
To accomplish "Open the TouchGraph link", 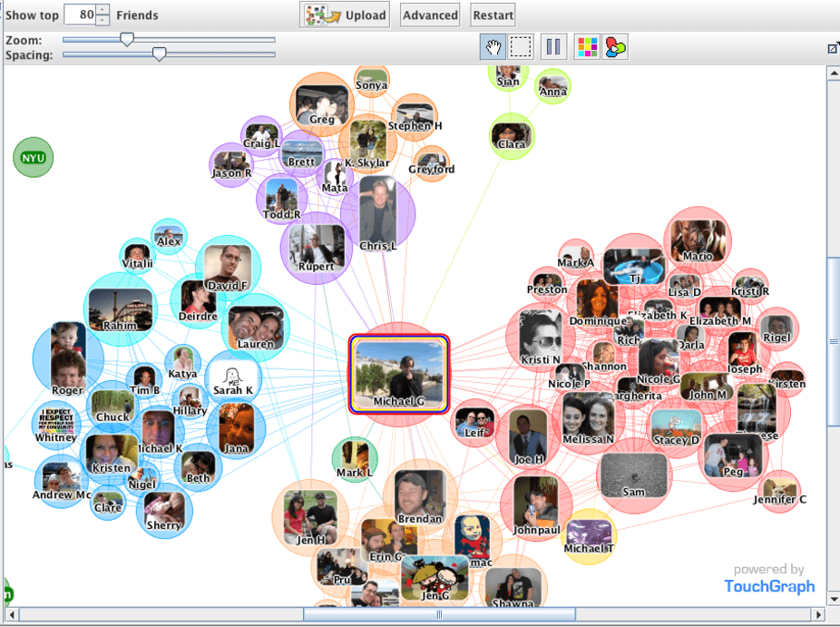I will (769, 586).
